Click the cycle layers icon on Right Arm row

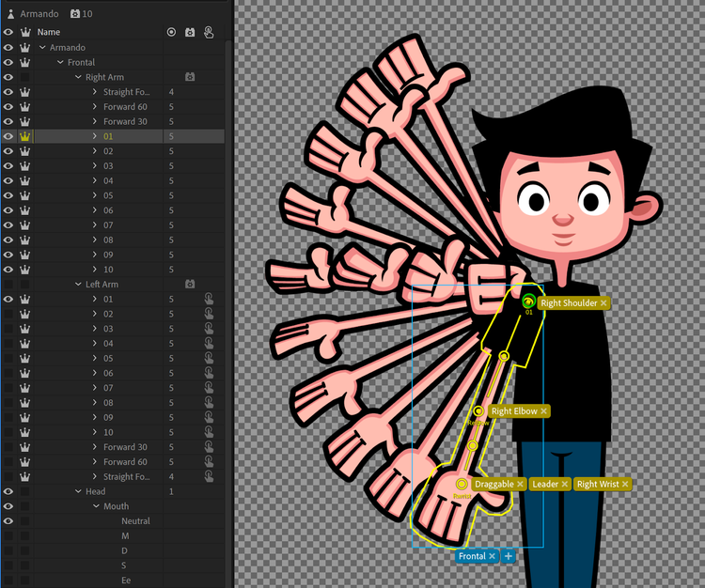(190, 77)
